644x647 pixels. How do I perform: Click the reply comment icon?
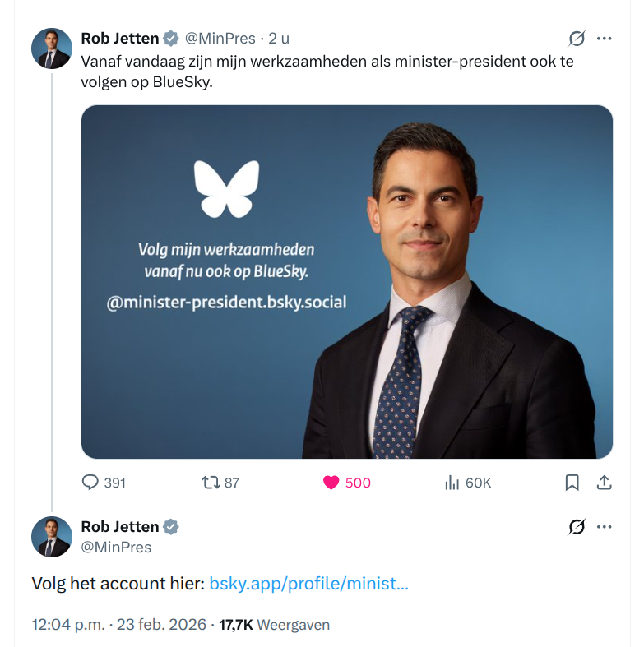[x=91, y=483]
